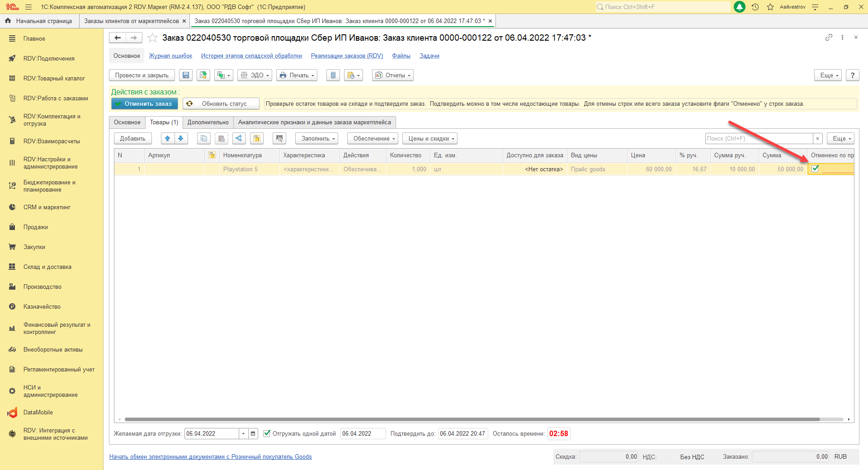This screenshot has height=470, width=868.
Task: Expand the create-based-on dropdown in main toolbar
Action: point(224,75)
